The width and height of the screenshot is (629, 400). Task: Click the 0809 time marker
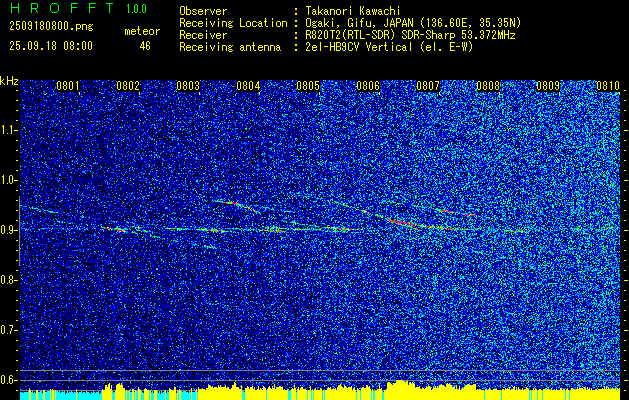coord(548,86)
